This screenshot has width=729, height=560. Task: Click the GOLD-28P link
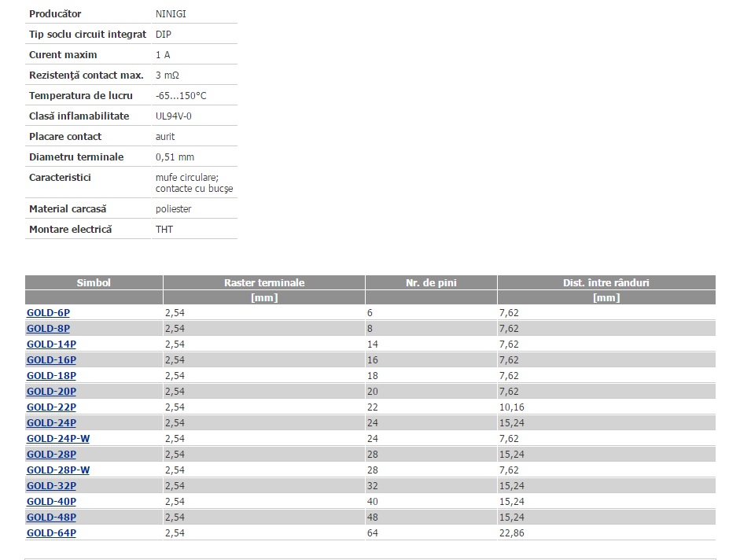click(51, 454)
